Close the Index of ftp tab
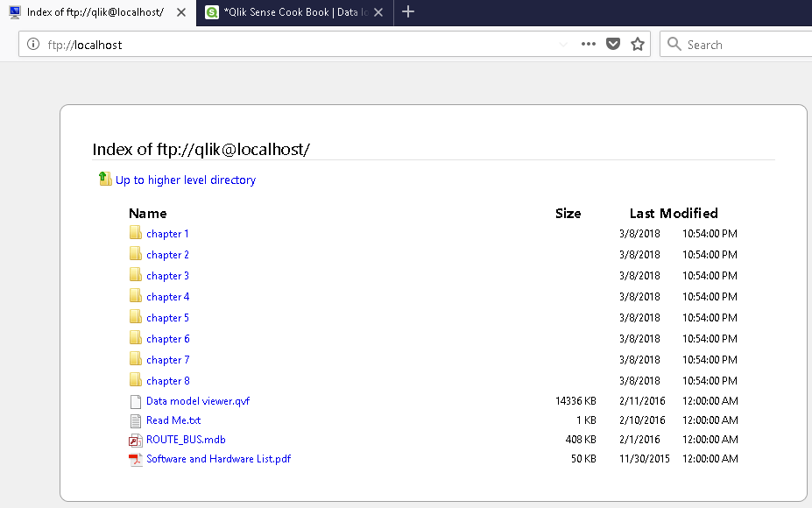Screen dimensions: 812x508 (x=181, y=12)
